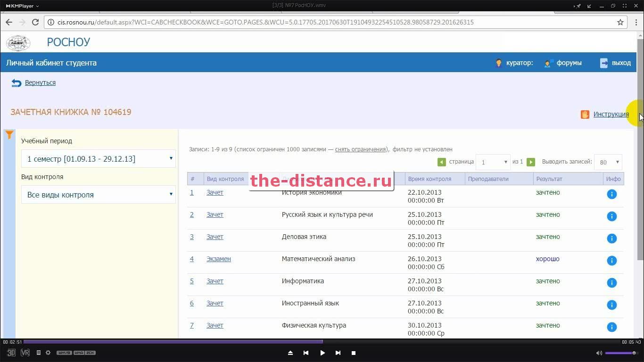Reload the page with the refresh icon
This screenshot has height=362, width=644.
(35, 22)
